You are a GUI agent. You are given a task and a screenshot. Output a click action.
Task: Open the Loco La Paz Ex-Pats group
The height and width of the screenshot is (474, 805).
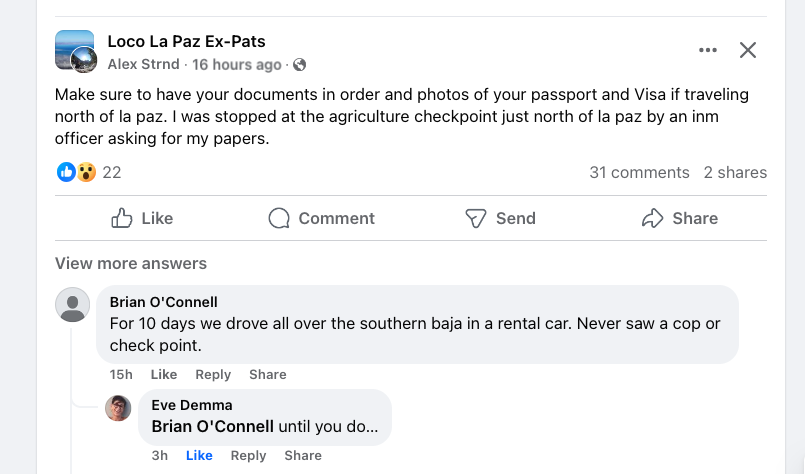click(x=186, y=41)
